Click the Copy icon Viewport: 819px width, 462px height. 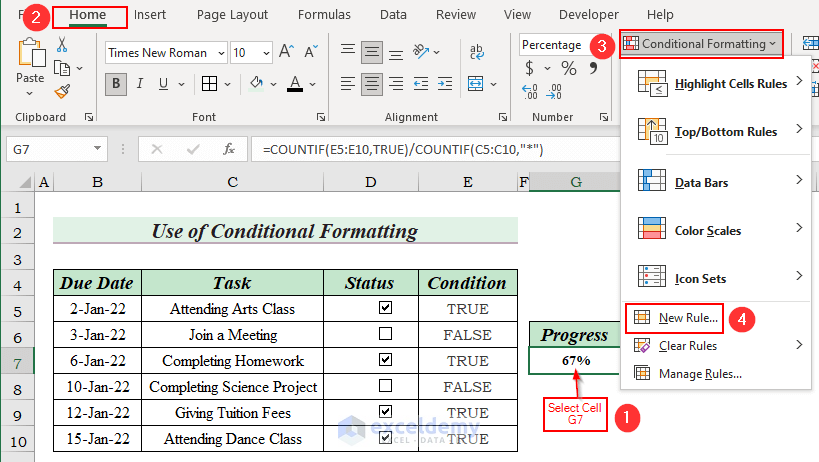point(62,68)
